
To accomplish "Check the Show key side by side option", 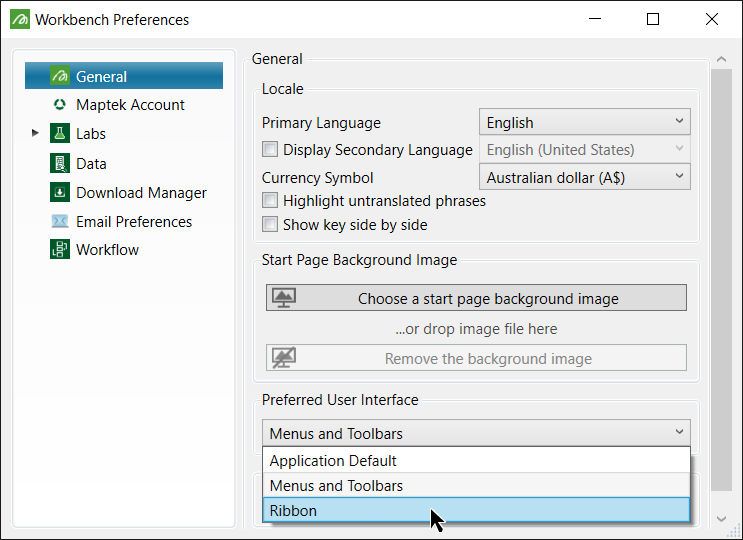I will (270, 225).
